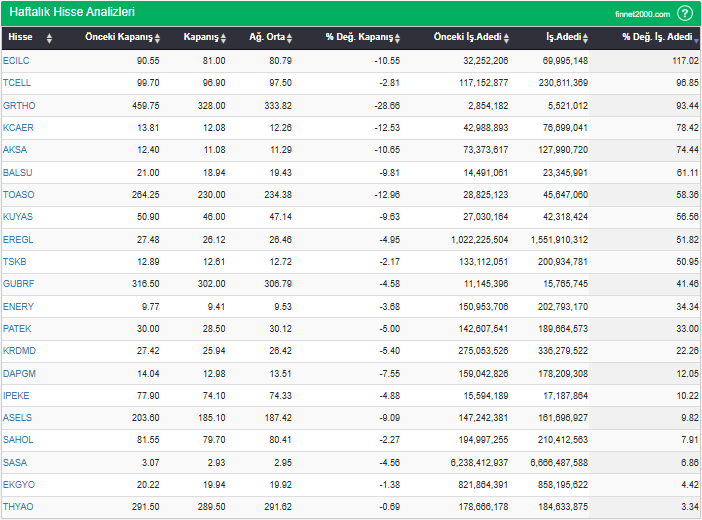Screen dimensions: 702x520
Task: Sort by % Değ. İş. Adedi arrows
Action: tap(696, 38)
